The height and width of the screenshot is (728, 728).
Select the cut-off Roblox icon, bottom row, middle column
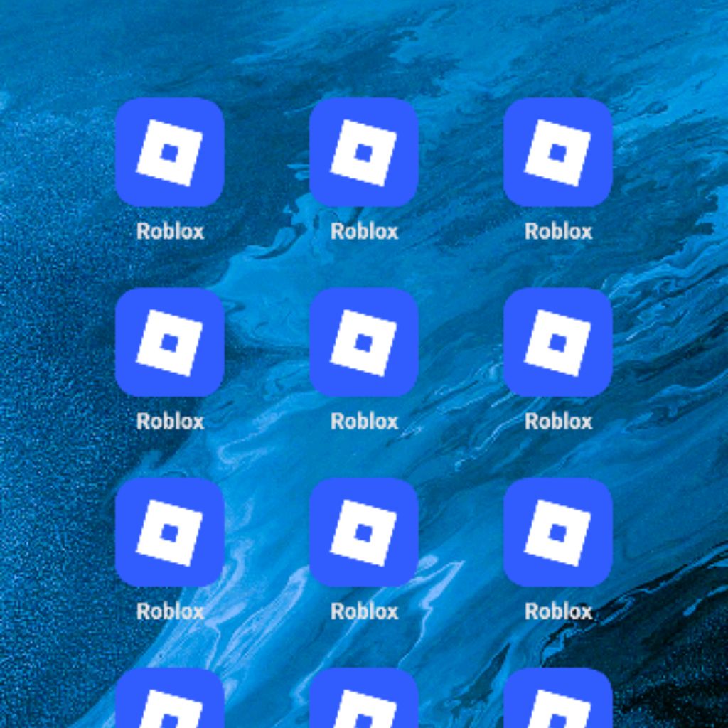[x=364, y=698]
